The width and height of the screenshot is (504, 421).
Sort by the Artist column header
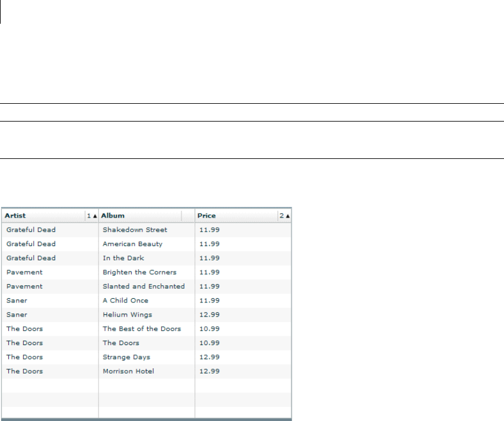coord(43,216)
